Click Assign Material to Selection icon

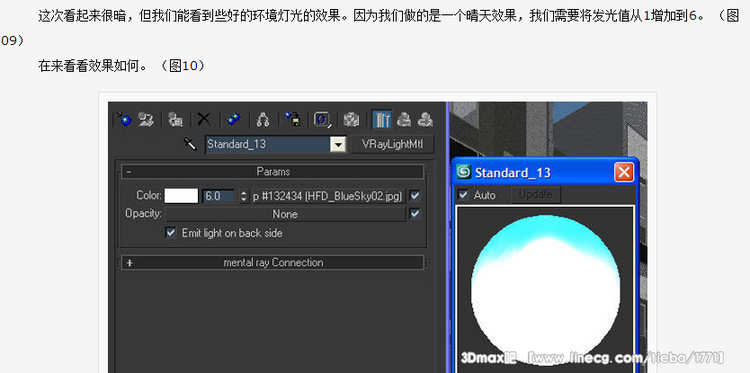click(x=176, y=119)
